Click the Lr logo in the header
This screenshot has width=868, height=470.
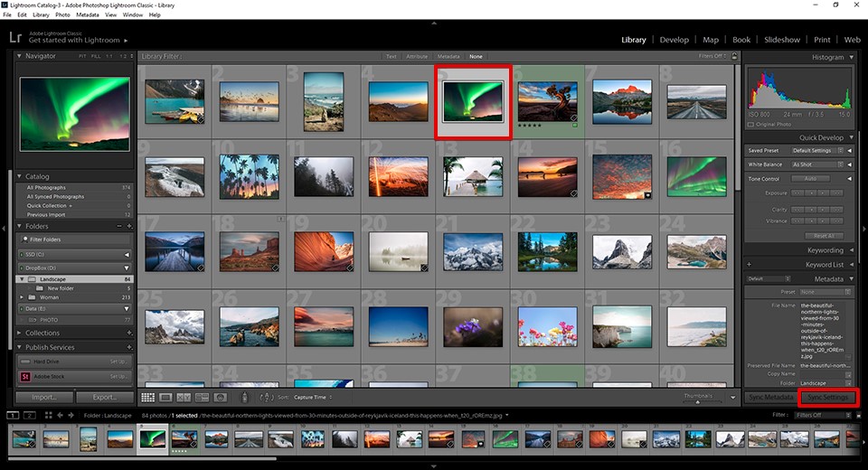coord(15,37)
